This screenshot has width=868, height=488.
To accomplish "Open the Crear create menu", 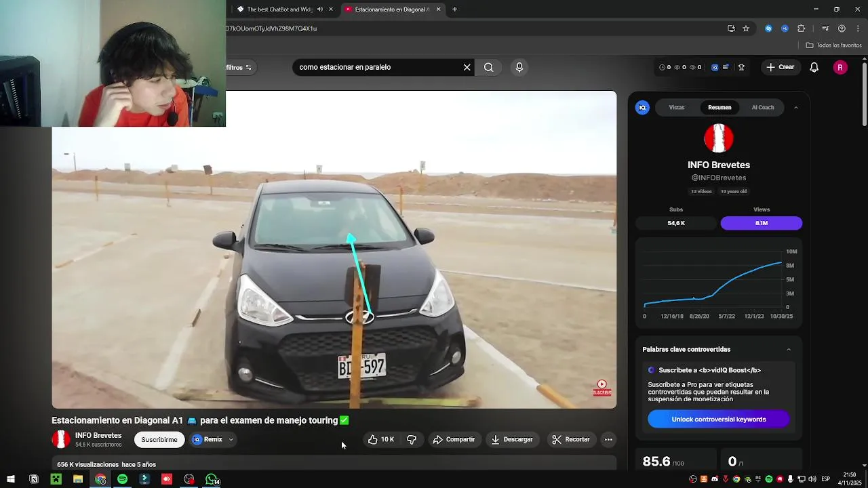I will [781, 67].
